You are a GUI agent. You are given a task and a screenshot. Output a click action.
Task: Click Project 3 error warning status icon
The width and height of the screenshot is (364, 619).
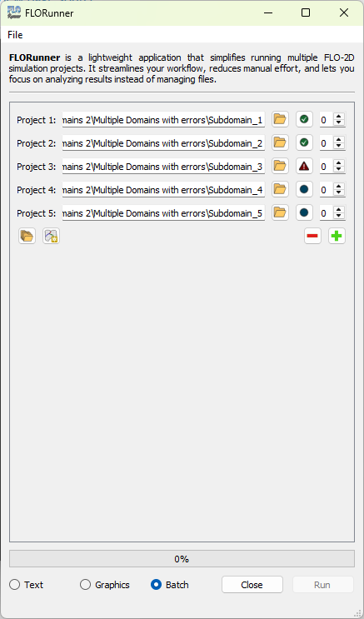[x=304, y=166]
